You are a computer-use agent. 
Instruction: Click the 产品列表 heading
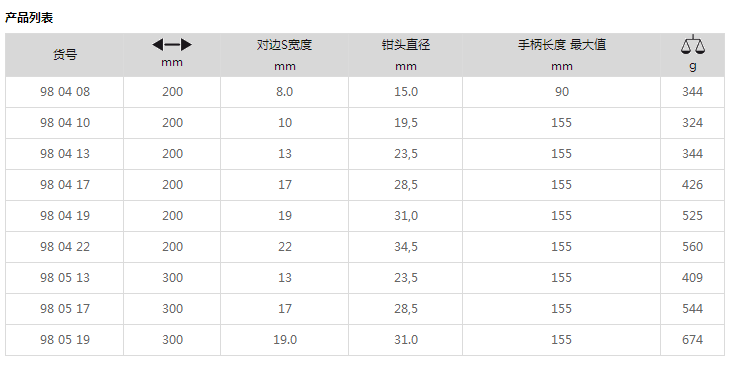click(29, 18)
